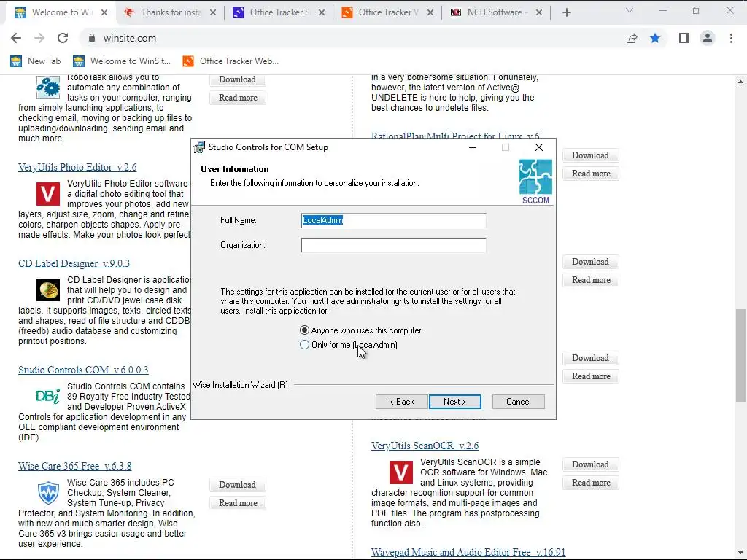Click the Full Name input field
This screenshot has width=747, height=560.
tap(393, 220)
